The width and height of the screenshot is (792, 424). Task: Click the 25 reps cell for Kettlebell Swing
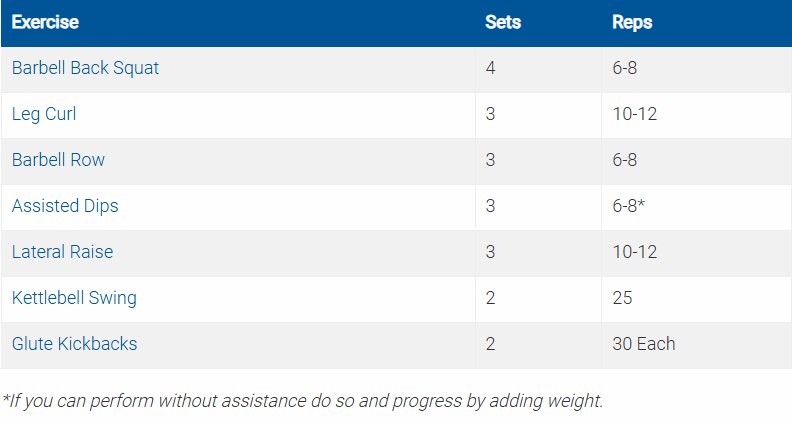pyautogui.click(x=622, y=298)
